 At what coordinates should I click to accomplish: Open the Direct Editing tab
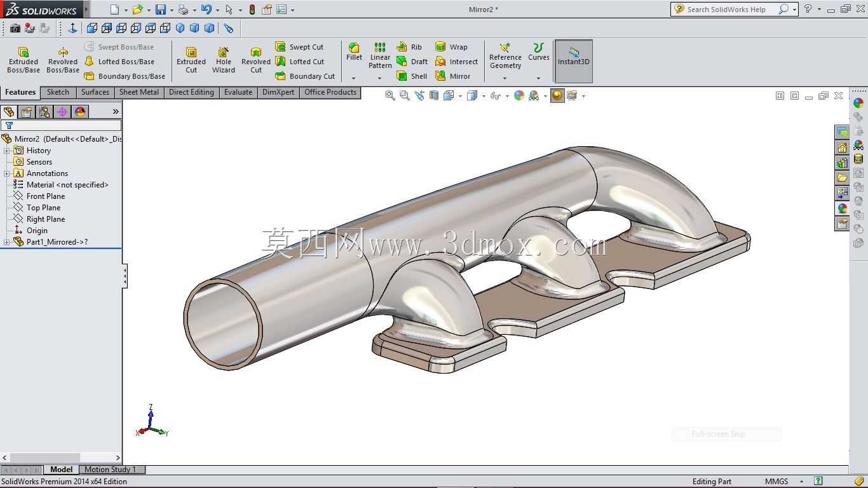click(191, 92)
